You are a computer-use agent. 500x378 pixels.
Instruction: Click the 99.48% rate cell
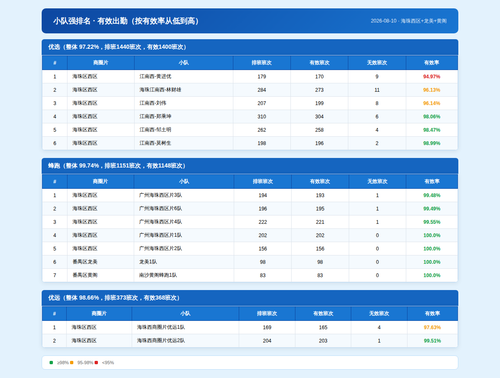pyautogui.click(x=432, y=195)
